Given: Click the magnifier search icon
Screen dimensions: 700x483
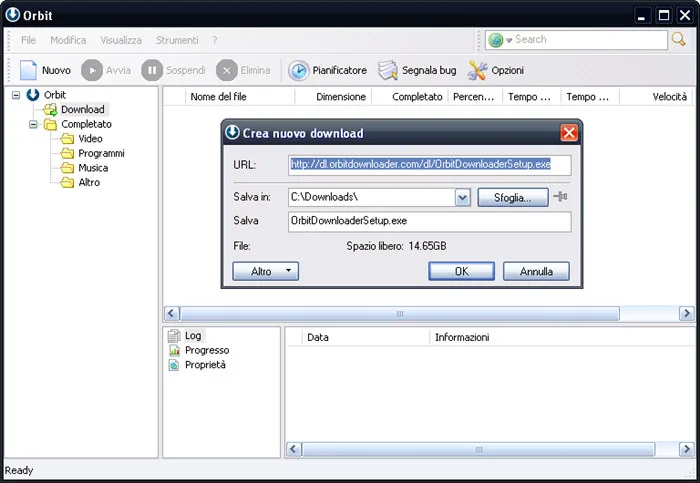Looking at the screenshot, I should tap(679, 39).
